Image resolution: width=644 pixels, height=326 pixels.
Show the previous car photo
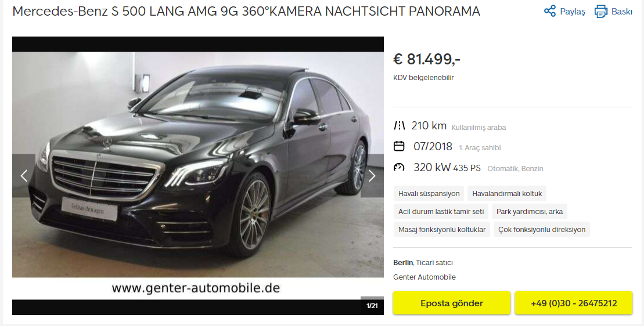(24, 176)
